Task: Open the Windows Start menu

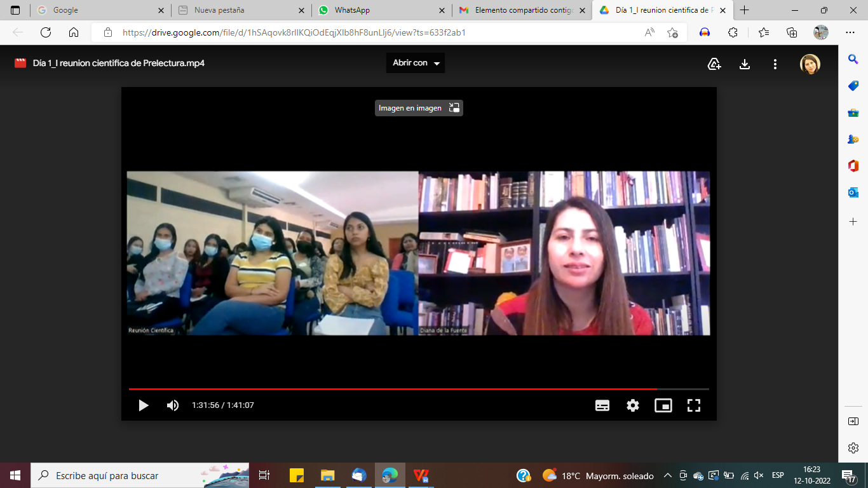Action: (x=15, y=475)
